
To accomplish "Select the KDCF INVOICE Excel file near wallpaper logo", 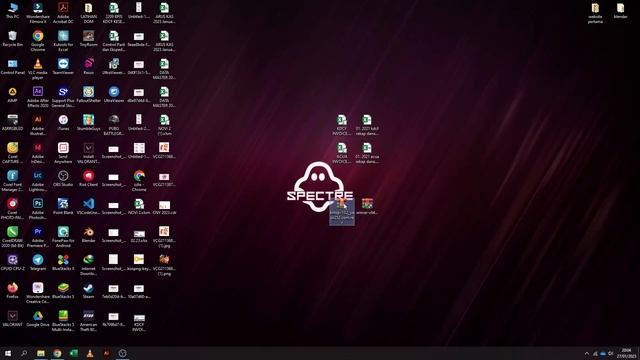I will pos(342,125).
